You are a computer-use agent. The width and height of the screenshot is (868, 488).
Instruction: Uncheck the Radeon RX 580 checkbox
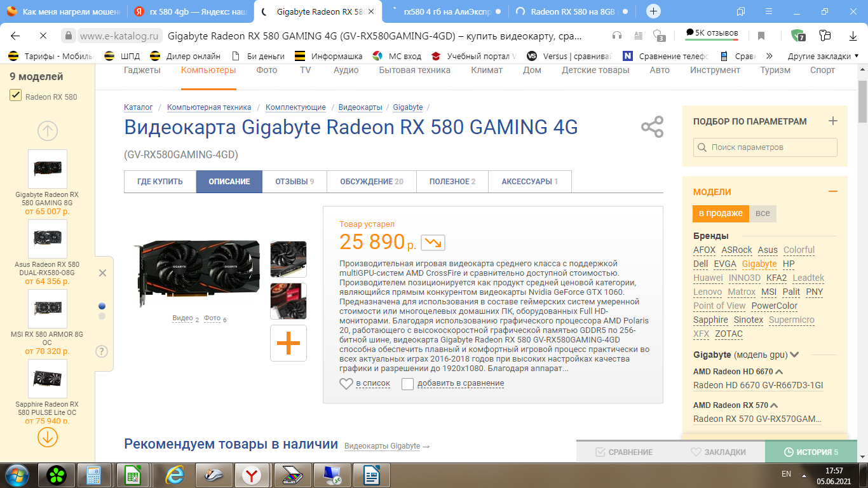pos(16,96)
